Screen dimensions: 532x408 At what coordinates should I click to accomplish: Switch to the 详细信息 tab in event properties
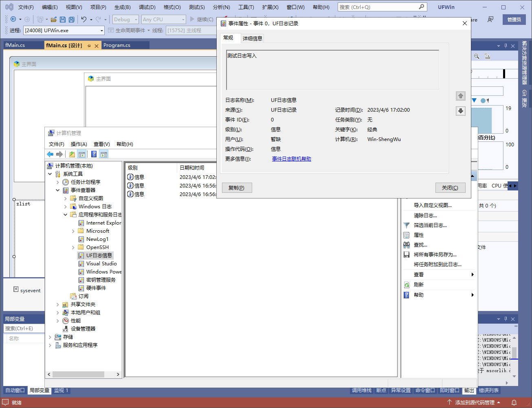point(253,38)
